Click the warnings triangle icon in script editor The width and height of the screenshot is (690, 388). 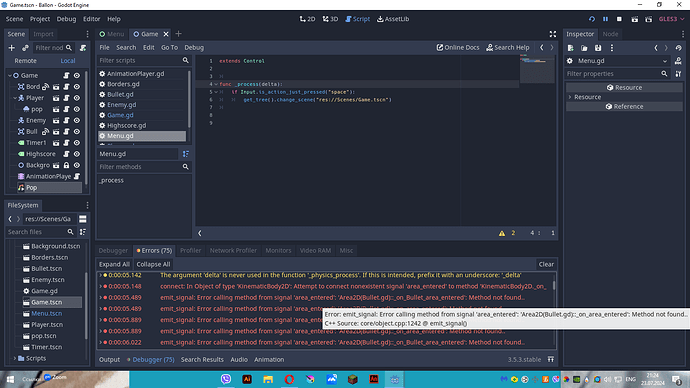tap(502, 233)
